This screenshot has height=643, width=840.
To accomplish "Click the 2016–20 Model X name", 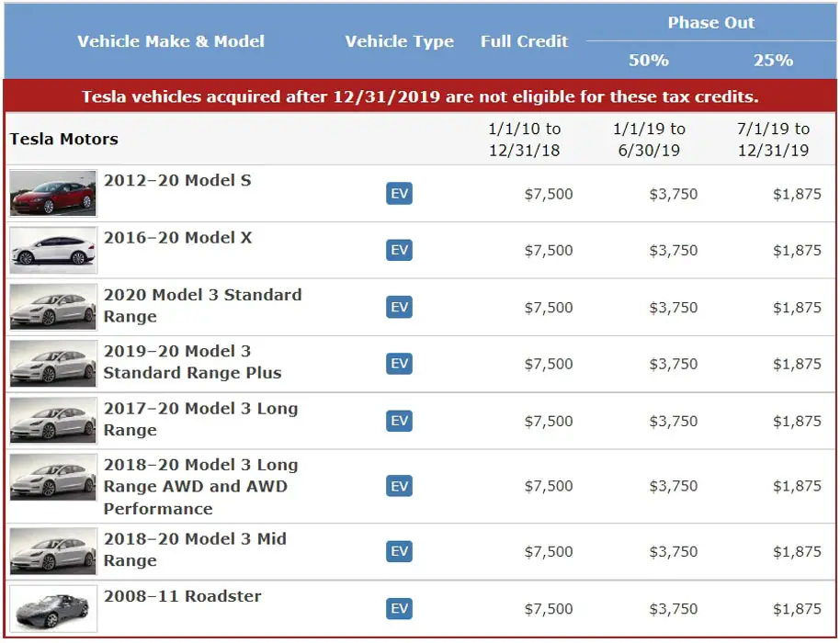I will [x=178, y=238].
